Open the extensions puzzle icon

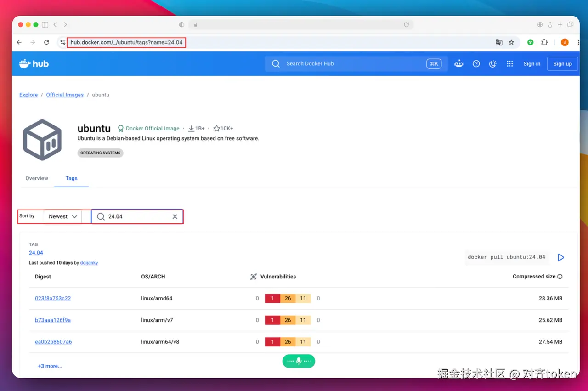pyautogui.click(x=544, y=42)
